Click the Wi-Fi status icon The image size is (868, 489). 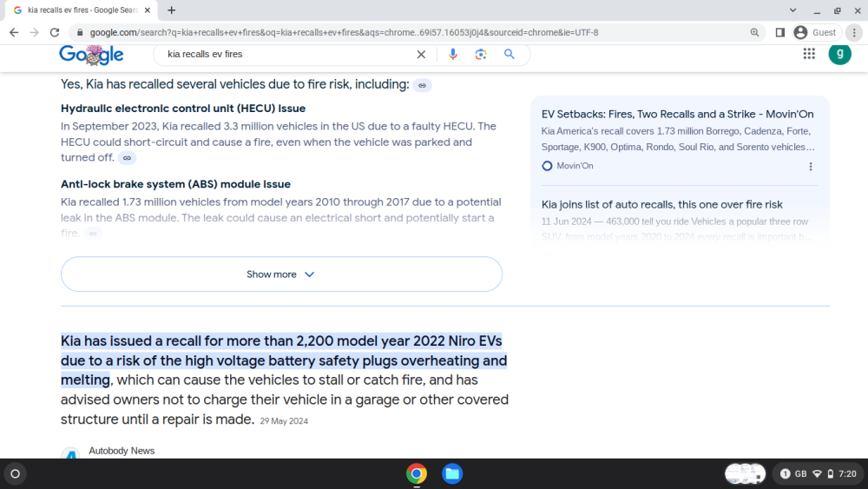(x=817, y=474)
